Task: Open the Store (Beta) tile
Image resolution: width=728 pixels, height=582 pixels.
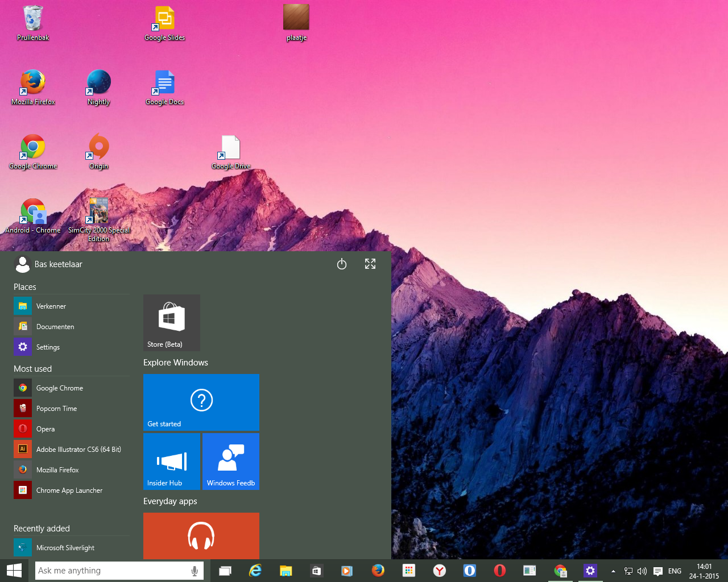Action: (172, 323)
